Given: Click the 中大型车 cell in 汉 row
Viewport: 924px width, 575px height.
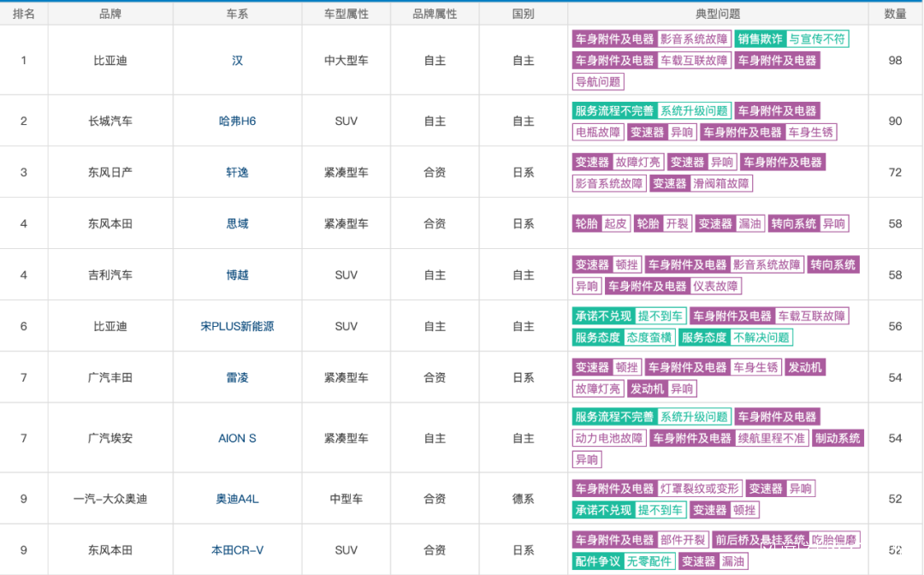Looking at the screenshot, I should coord(346,61).
